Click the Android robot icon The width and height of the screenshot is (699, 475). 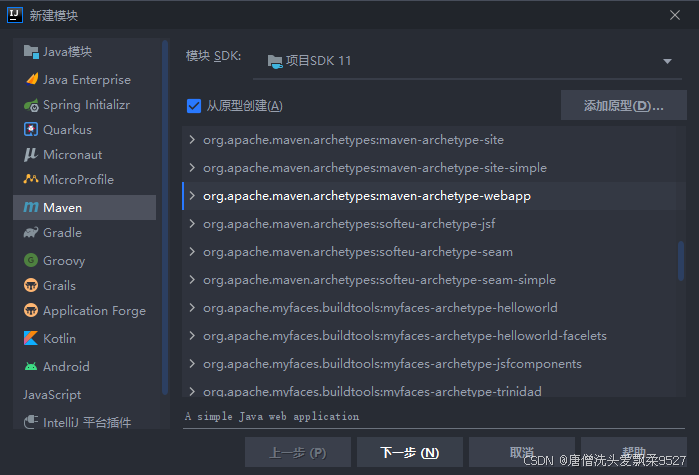pyautogui.click(x=31, y=366)
